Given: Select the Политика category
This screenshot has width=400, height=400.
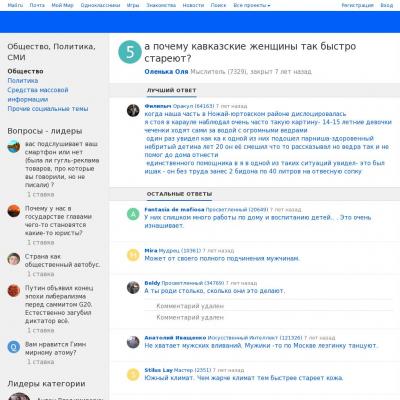Looking at the screenshot, I should point(23,81).
